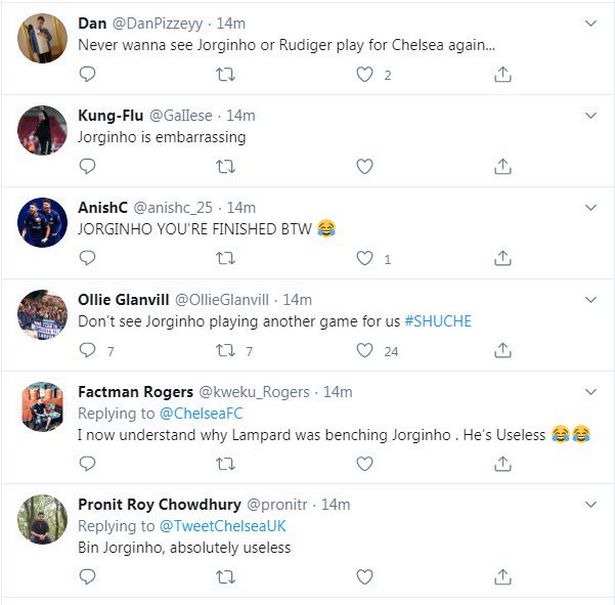The height and width of the screenshot is (605, 615).
Task: Expand the menu arrow on Kung-Flu's tweet
Action: [x=591, y=114]
